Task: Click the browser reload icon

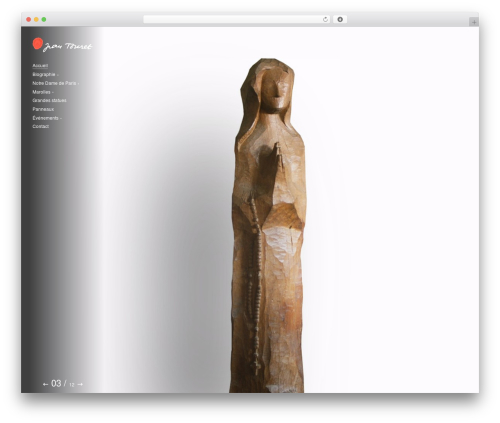Action: tap(325, 20)
